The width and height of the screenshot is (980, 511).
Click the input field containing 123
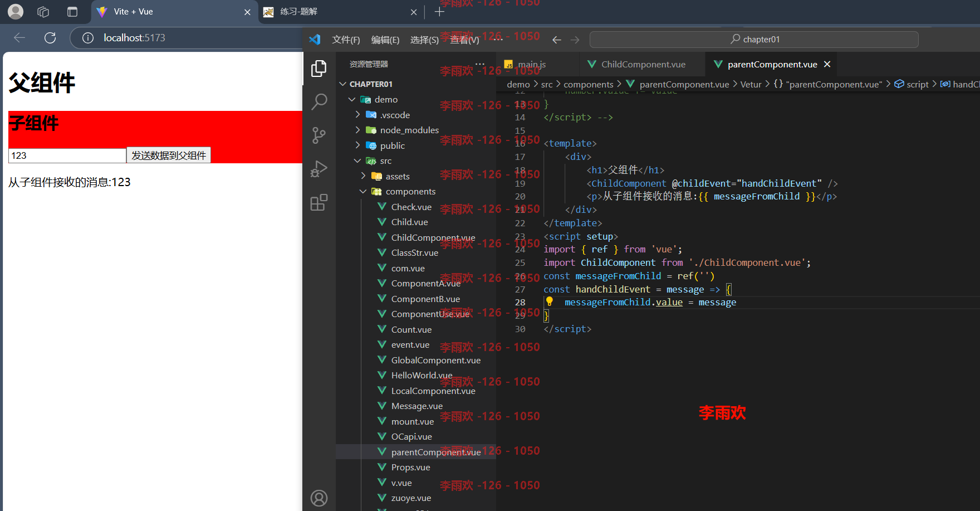point(67,155)
